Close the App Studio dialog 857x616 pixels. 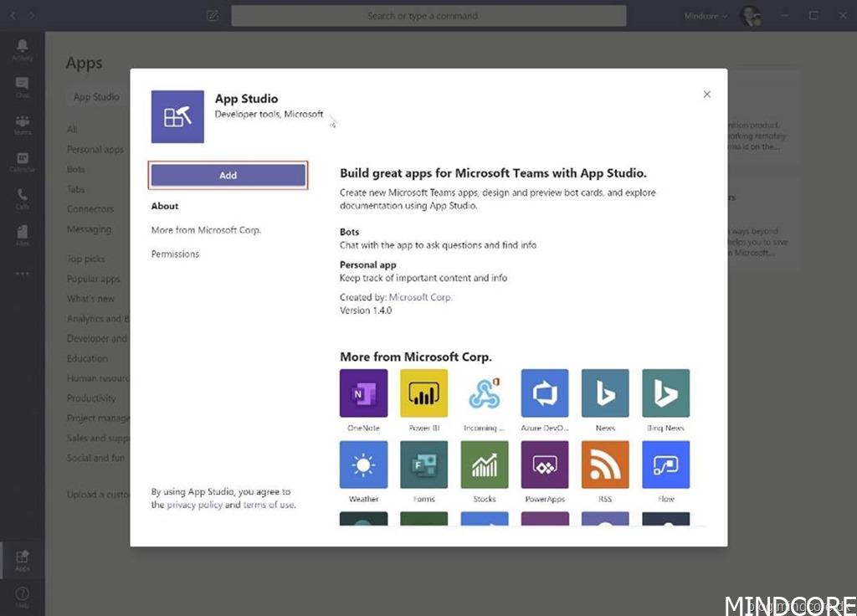(x=707, y=95)
